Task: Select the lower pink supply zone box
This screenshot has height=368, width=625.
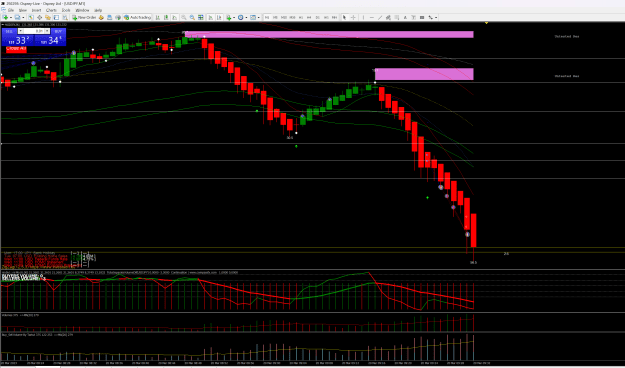Action: [x=424, y=74]
